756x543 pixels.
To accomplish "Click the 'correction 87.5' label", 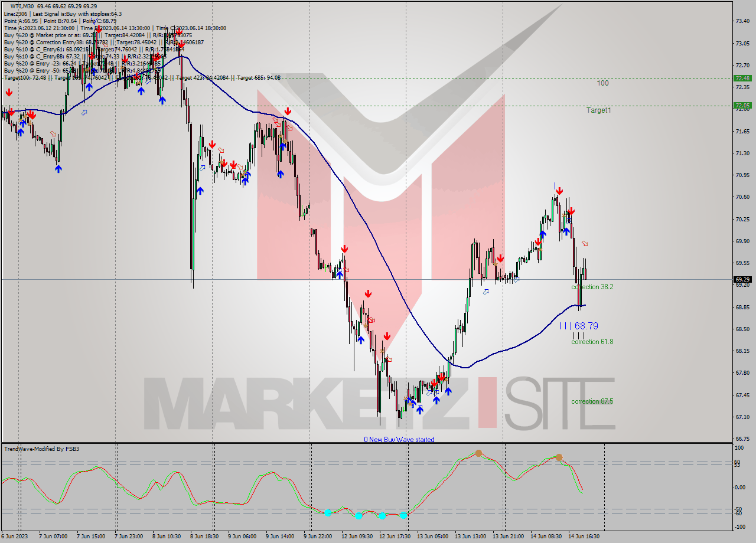I will coord(592,401).
